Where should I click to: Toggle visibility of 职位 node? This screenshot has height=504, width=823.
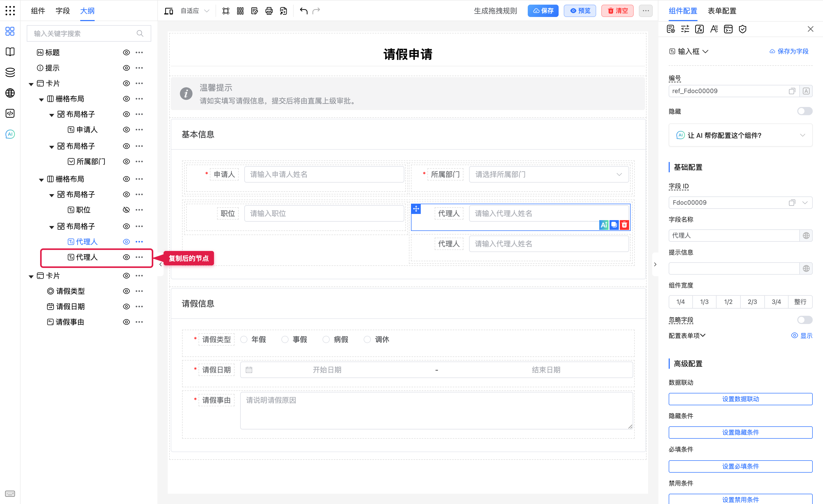[126, 210]
